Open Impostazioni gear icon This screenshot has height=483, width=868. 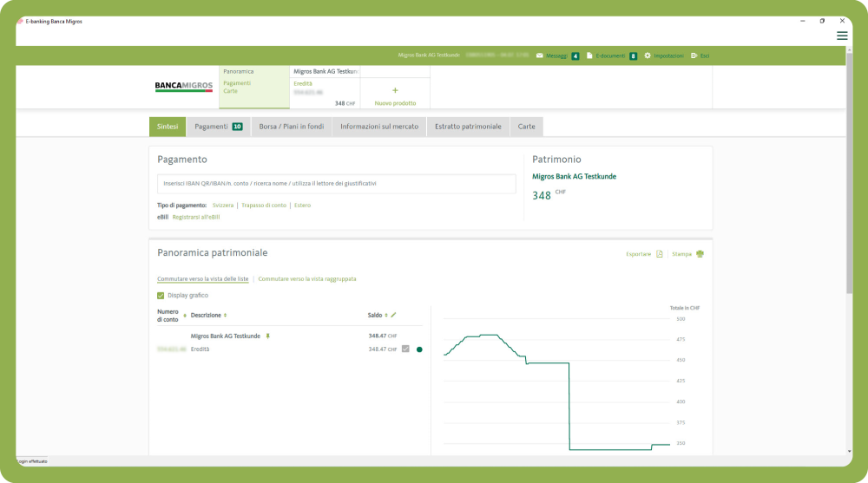[x=648, y=55]
